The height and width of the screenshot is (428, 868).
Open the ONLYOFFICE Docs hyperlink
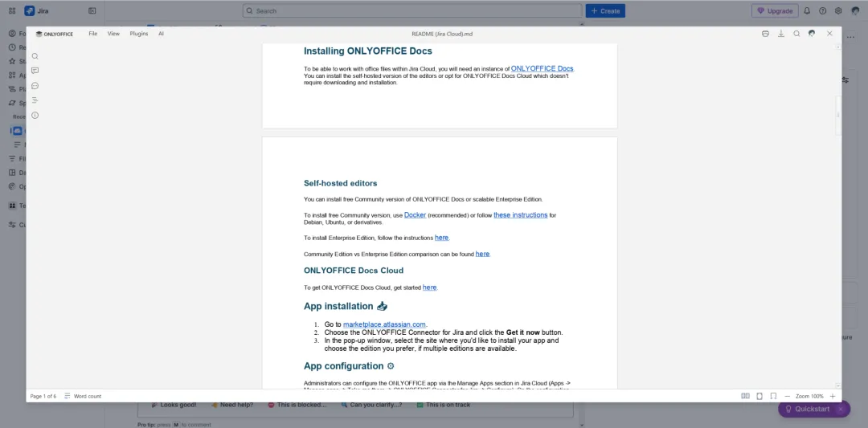coord(542,68)
